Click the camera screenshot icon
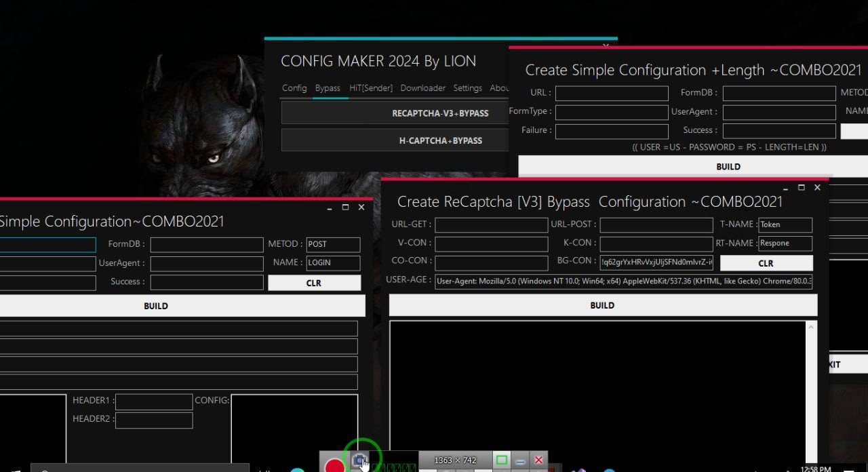The width and height of the screenshot is (868, 472). click(359, 460)
